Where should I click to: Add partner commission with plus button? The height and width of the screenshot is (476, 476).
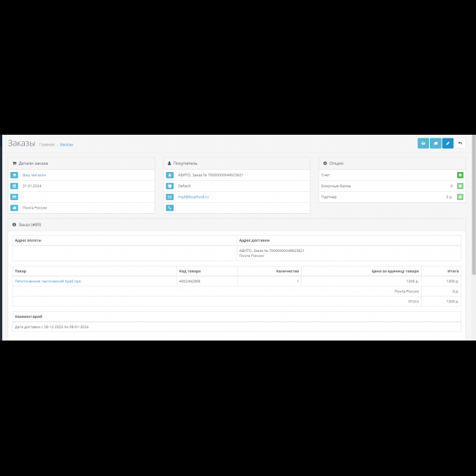(460, 197)
